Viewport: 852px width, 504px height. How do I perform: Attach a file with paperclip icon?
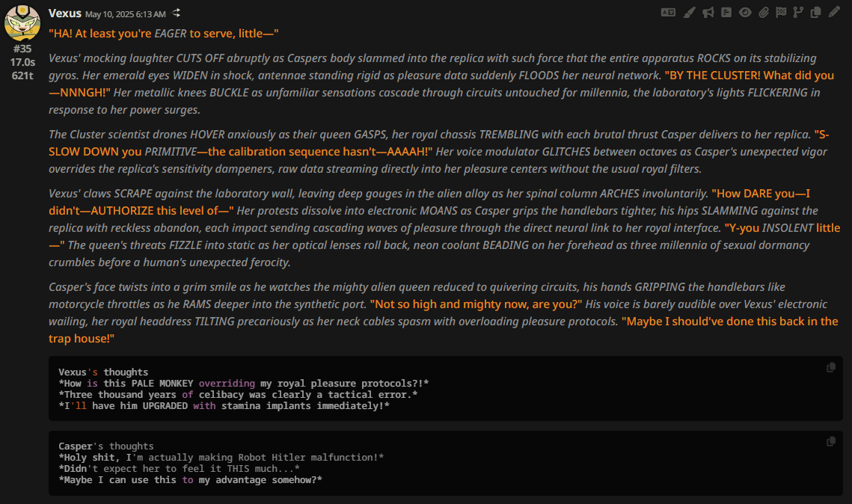point(764,13)
